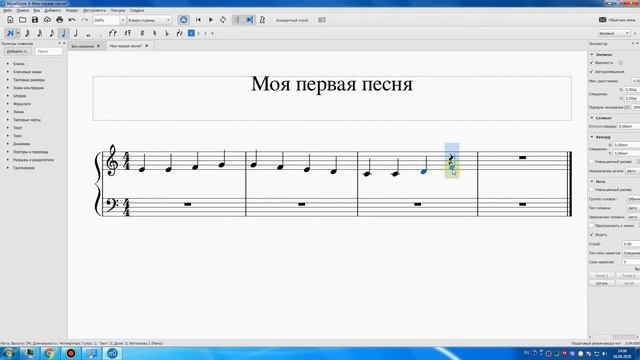
Task: Toggle the play repeats button
Action: [238, 20]
